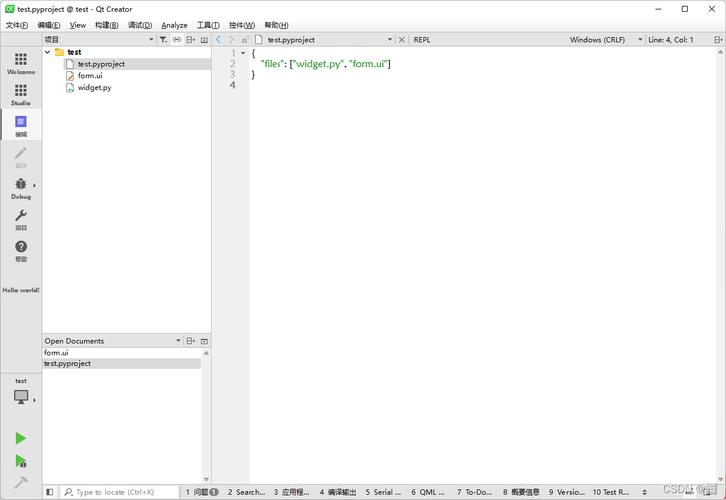Toggle synchronize with editor link icon
The image size is (726, 500).
pos(177,40)
